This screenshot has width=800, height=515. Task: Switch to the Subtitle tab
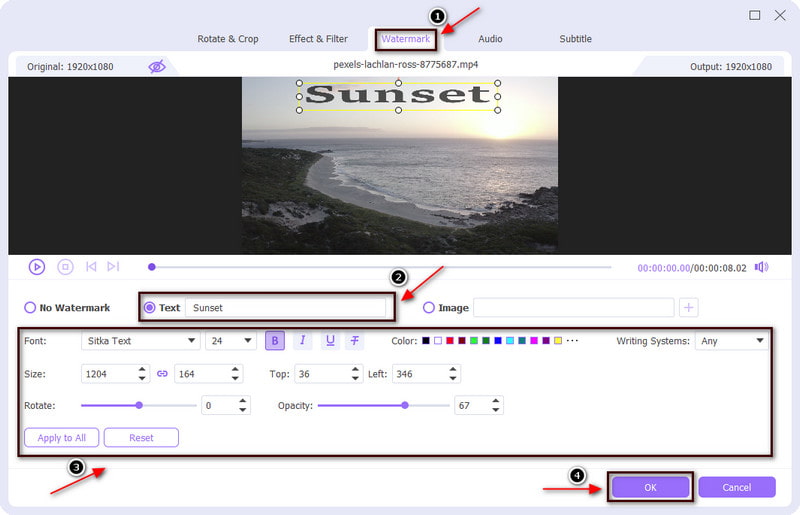tap(576, 39)
